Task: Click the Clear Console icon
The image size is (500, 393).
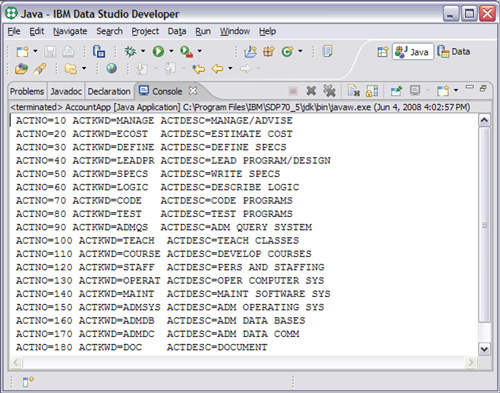Action: (353, 91)
